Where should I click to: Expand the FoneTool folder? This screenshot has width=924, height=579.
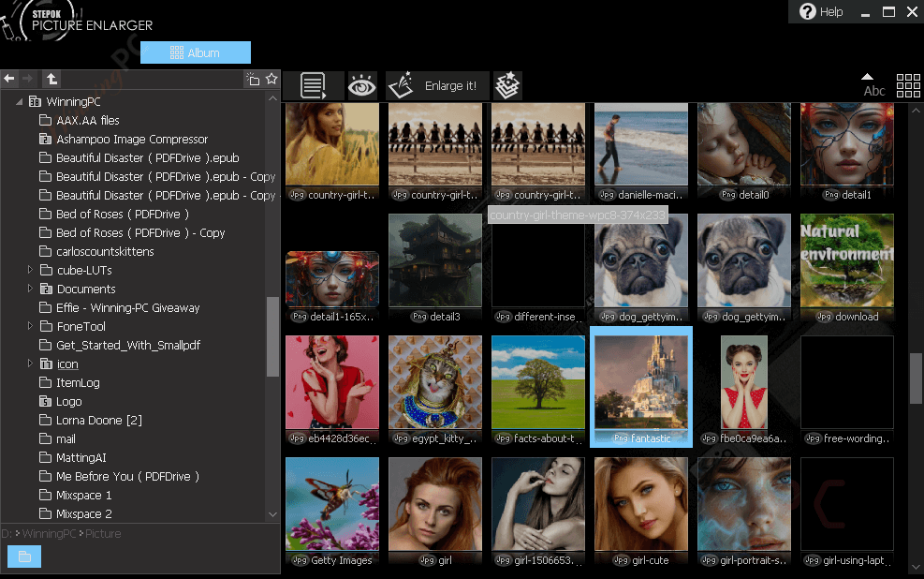pos(30,326)
